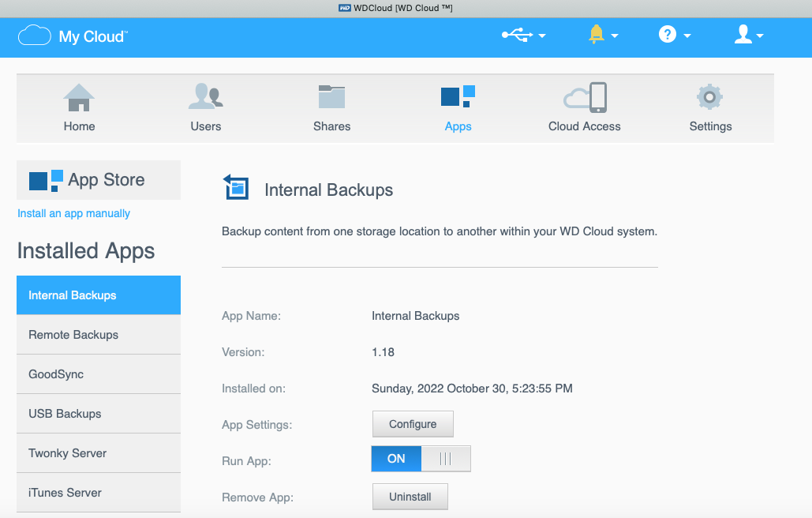This screenshot has height=518, width=812.
Task: Click the Apps squares icon
Action: [x=458, y=96]
